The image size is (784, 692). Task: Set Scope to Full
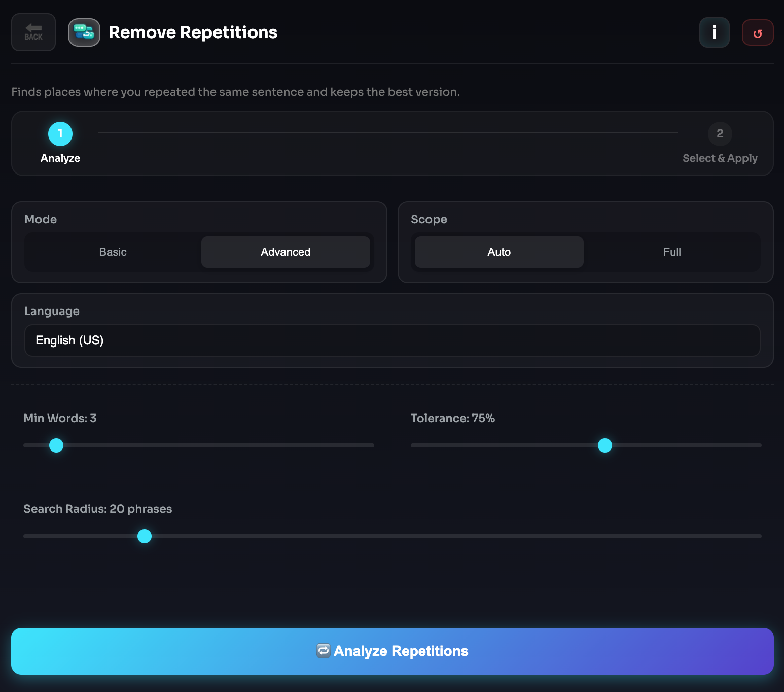[x=671, y=252]
